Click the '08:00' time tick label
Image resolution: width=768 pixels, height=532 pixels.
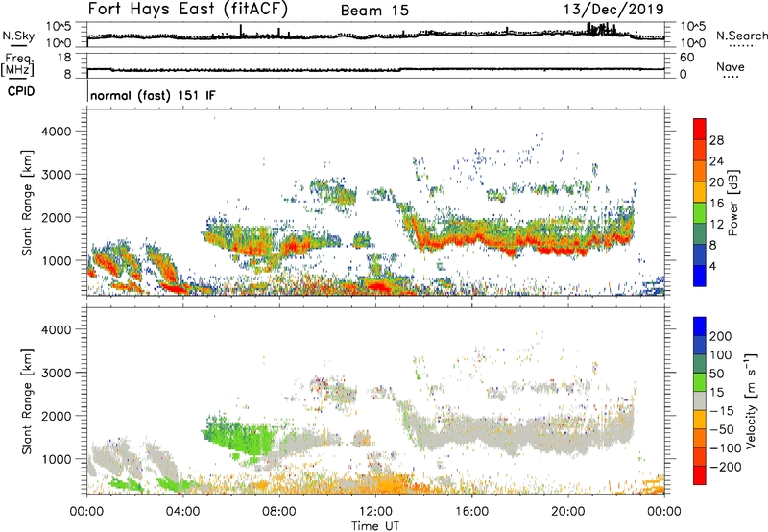click(279, 512)
